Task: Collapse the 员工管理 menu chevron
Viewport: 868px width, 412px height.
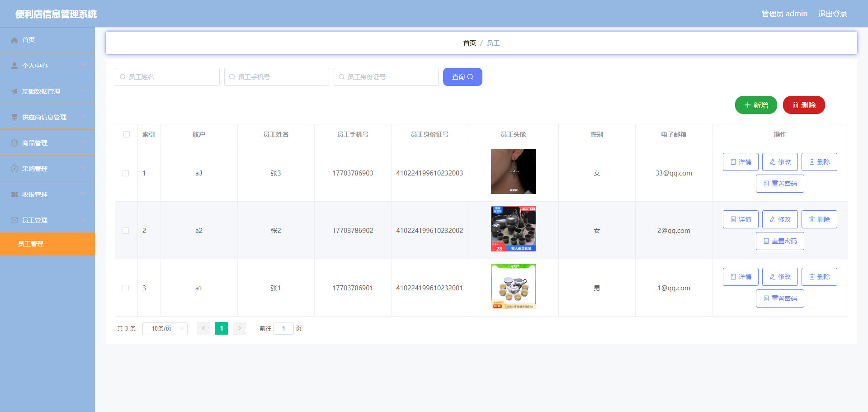Action: pyautogui.click(x=84, y=220)
